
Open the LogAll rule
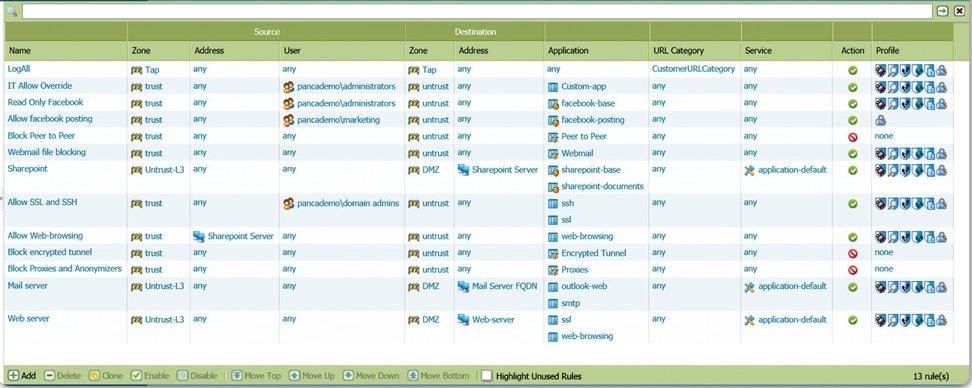tap(19, 69)
